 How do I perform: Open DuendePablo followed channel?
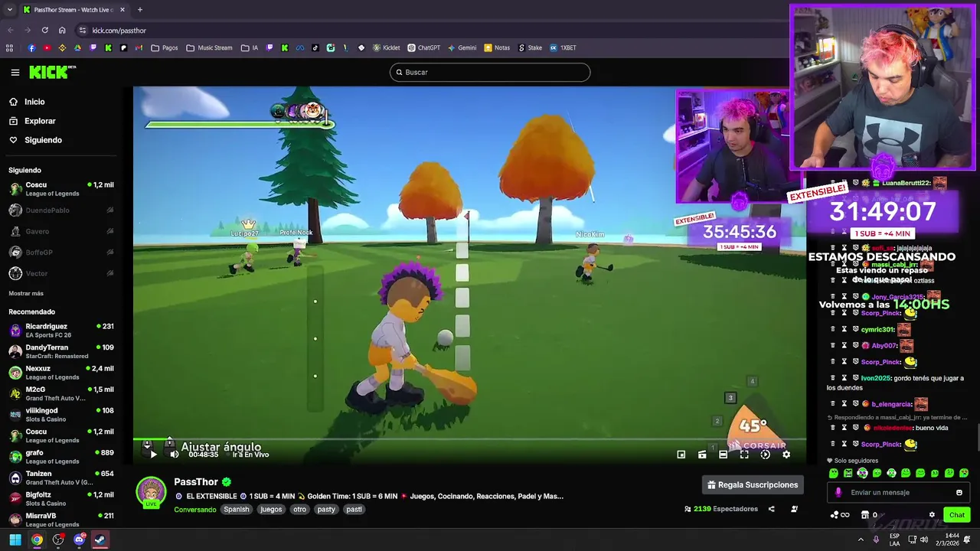(x=61, y=210)
